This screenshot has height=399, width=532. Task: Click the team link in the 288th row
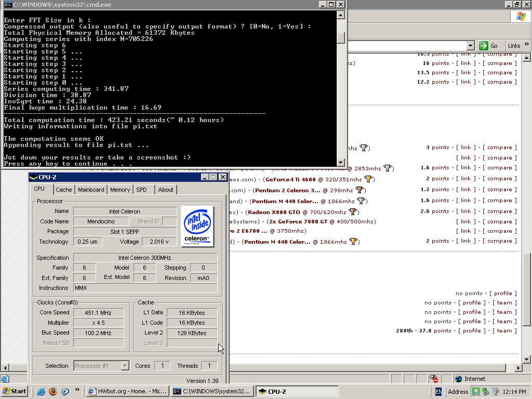504,330
